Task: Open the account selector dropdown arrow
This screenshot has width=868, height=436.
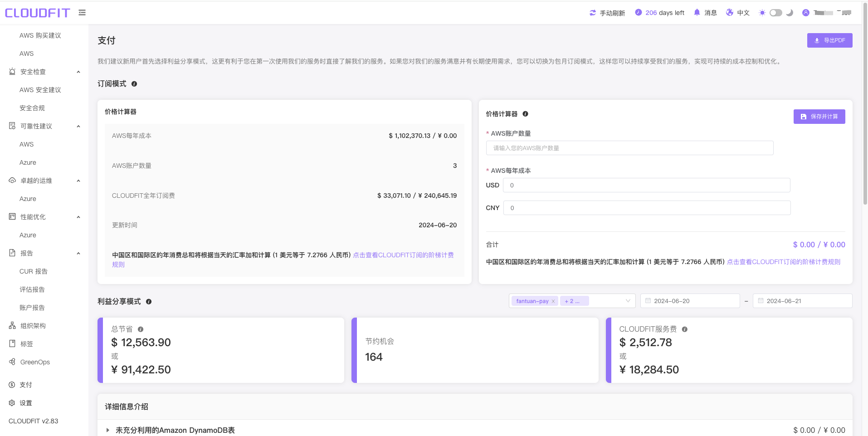Action: [x=628, y=301]
